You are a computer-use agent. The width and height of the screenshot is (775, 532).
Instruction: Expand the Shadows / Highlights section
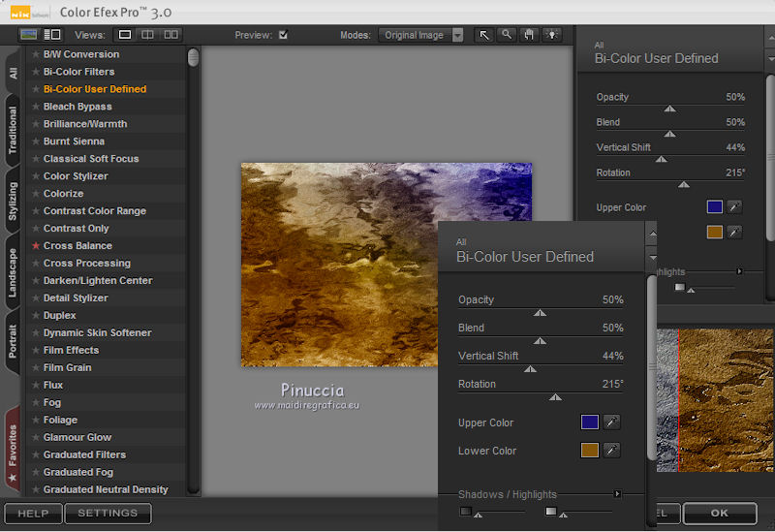tap(617, 494)
